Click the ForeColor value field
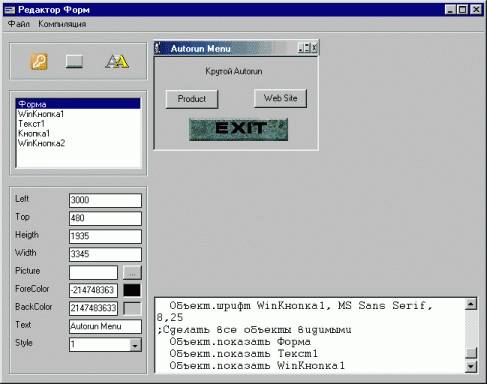The image size is (487, 384). pos(93,290)
